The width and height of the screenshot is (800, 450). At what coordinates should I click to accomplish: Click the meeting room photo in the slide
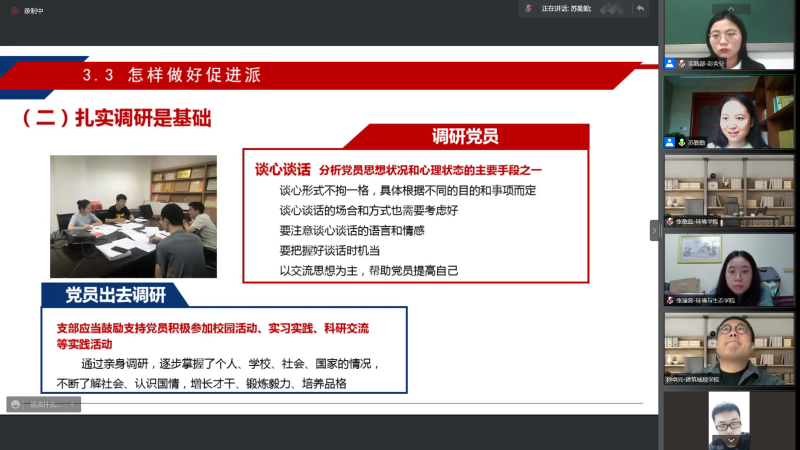tap(133, 216)
